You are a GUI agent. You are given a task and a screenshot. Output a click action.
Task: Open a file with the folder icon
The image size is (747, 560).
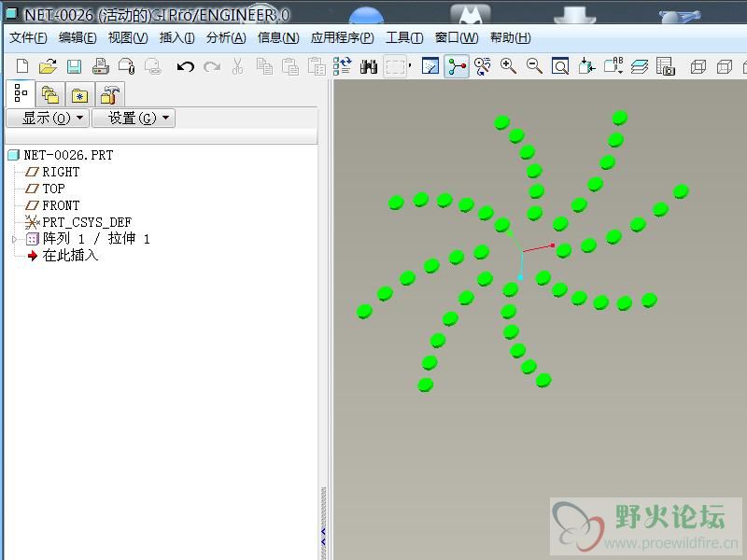(49, 65)
